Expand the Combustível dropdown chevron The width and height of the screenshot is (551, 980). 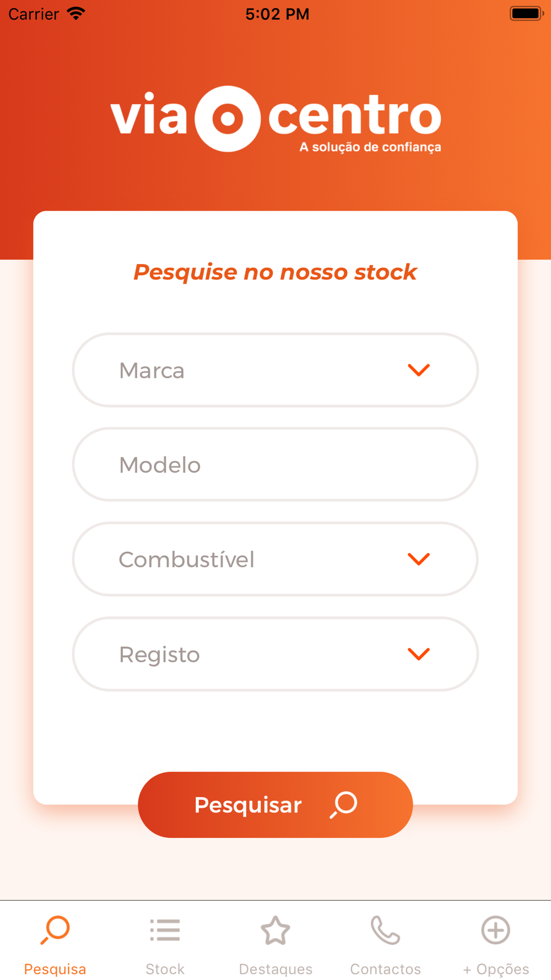tap(419, 559)
